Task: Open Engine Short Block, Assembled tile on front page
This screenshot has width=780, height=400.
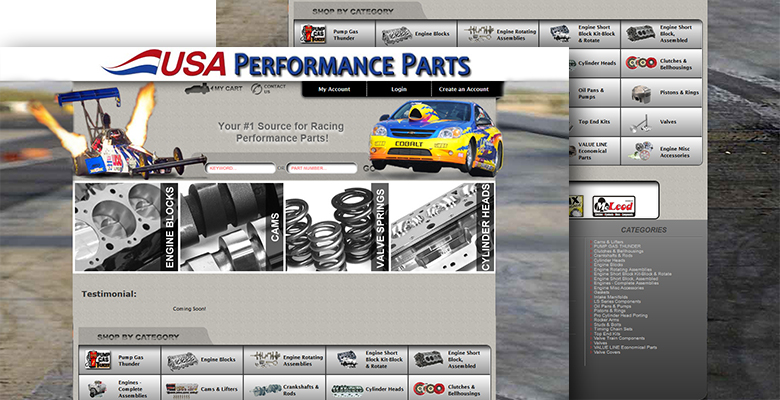Action: pos(449,360)
